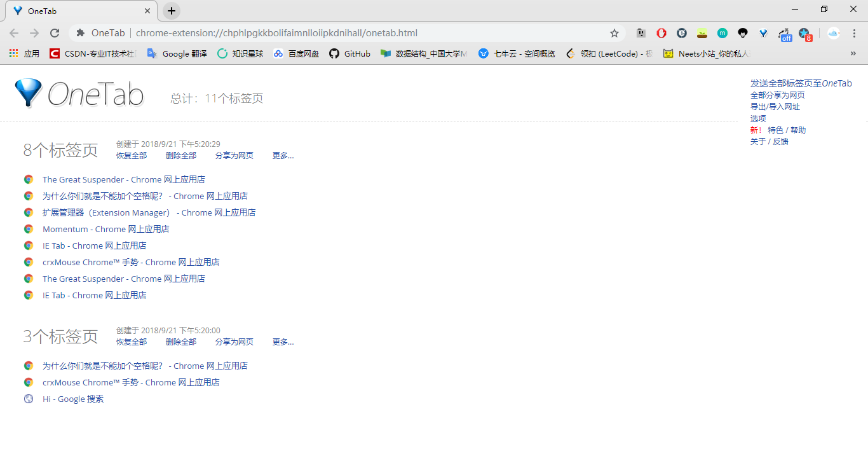Click the globe favicon beside Hi - Google 搜索
Screen dimensions: 868x463
[x=28, y=399]
